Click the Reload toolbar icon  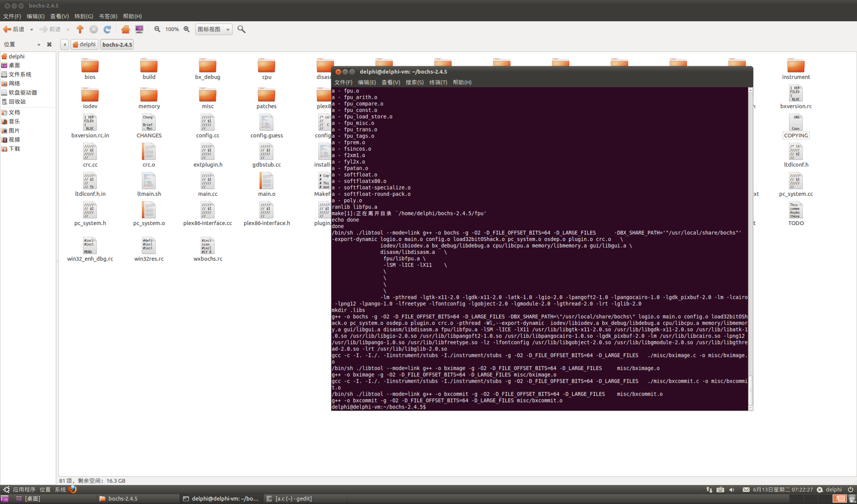pos(107,29)
